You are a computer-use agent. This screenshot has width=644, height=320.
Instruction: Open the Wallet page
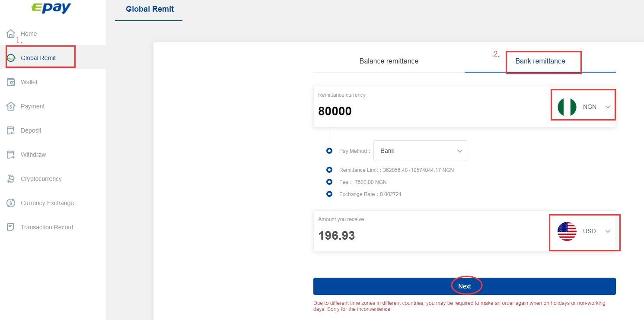click(x=53, y=82)
